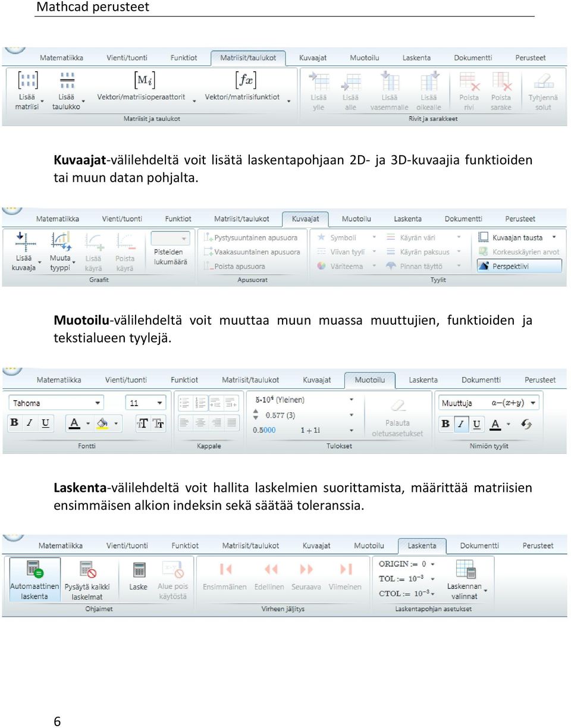Click the Laske calculator icon
The width and height of the screenshot is (571, 728).
pyautogui.click(x=139, y=570)
